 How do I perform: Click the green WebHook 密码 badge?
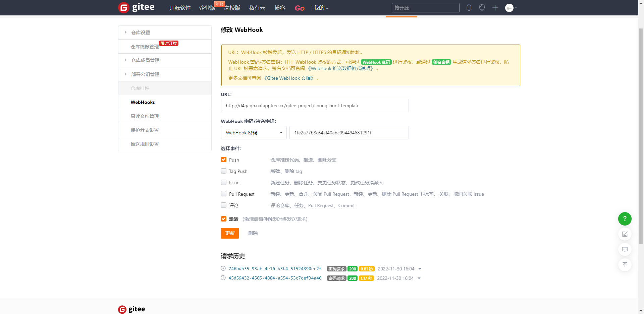(376, 62)
